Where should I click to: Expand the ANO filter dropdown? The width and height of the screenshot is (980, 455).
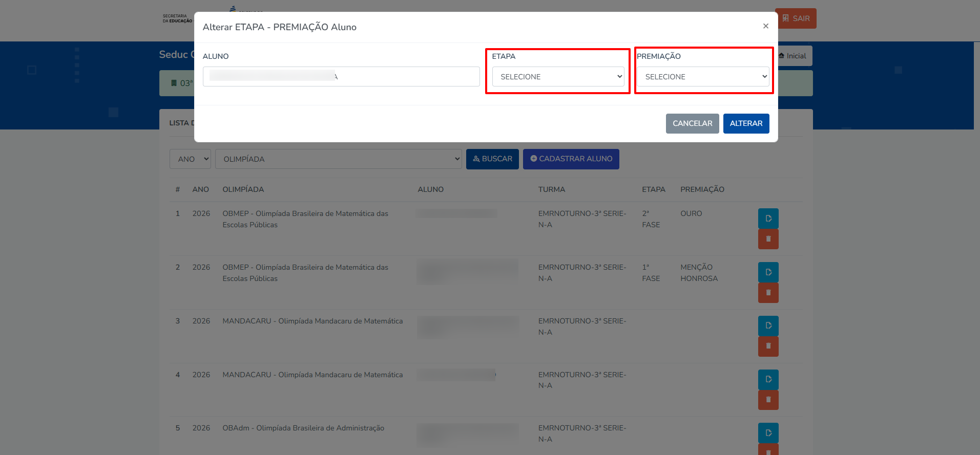[190, 159]
